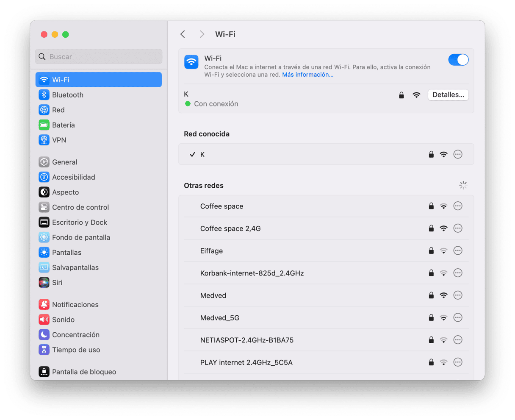
Task: Open more options for Eiffage
Action: point(458,250)
